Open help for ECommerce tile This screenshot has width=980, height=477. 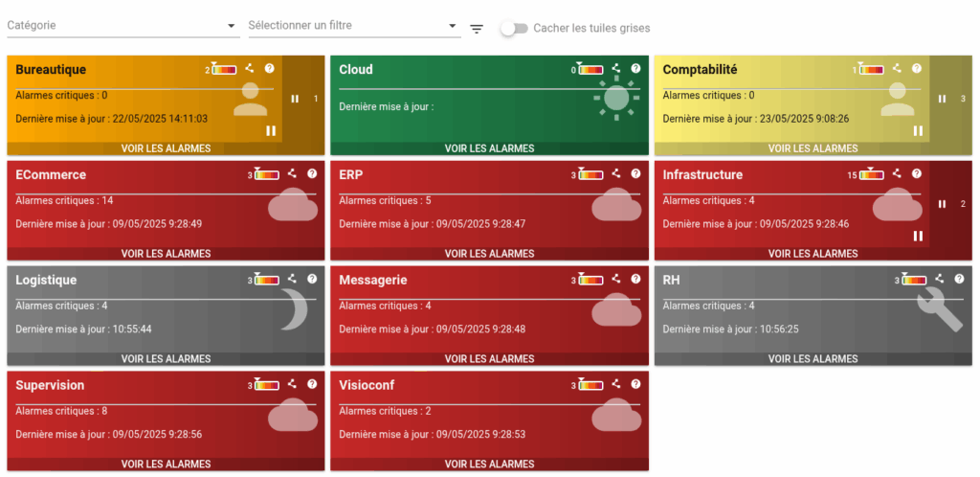(x=312, y=173)
